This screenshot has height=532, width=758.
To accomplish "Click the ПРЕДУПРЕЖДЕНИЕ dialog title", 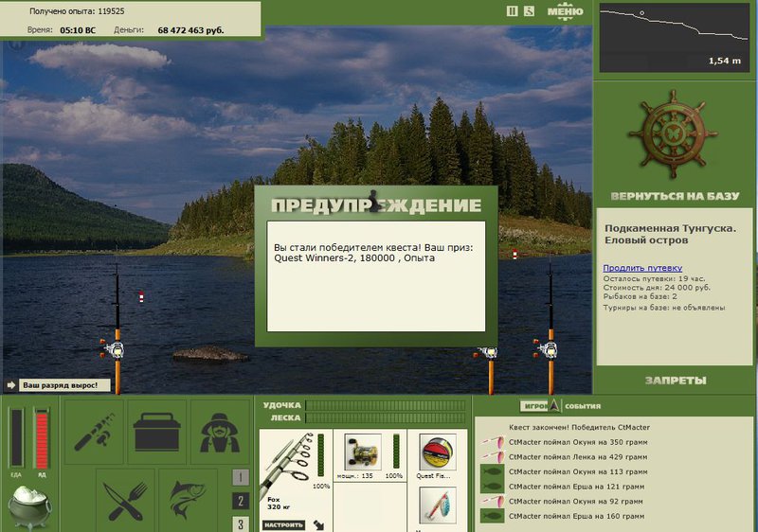I will (376, 204).
